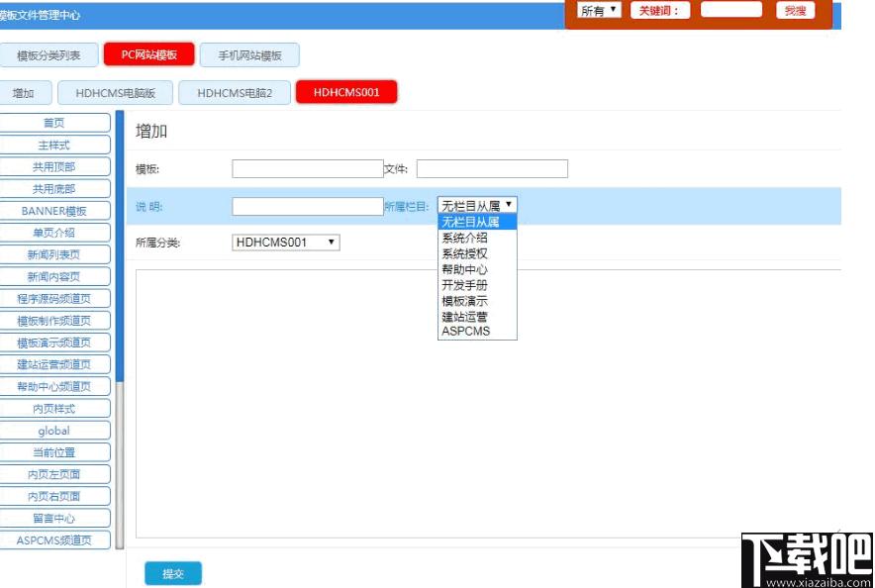
Task: Open 首页 in the left sidebar
Action: pos(54,123)
